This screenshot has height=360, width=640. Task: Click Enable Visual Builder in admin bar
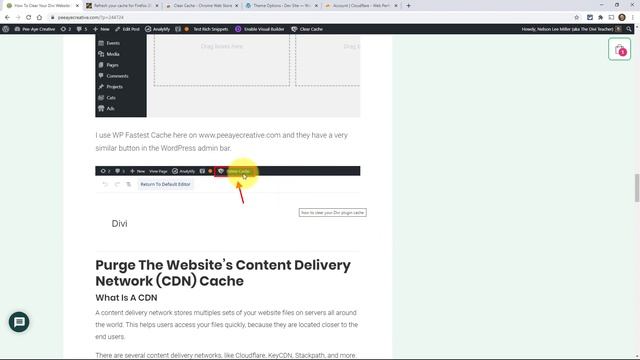point(260,29)
